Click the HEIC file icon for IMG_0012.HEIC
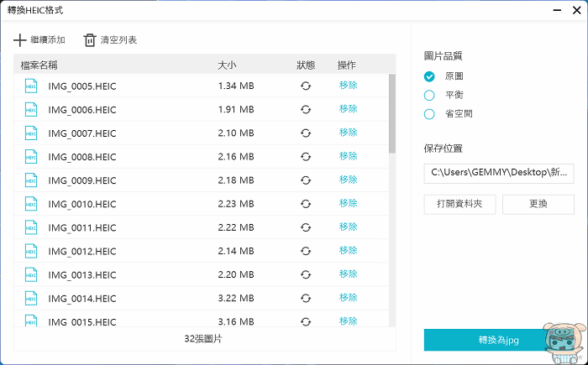The height and width of the screenshot is (365, 588). pos(31,251)
